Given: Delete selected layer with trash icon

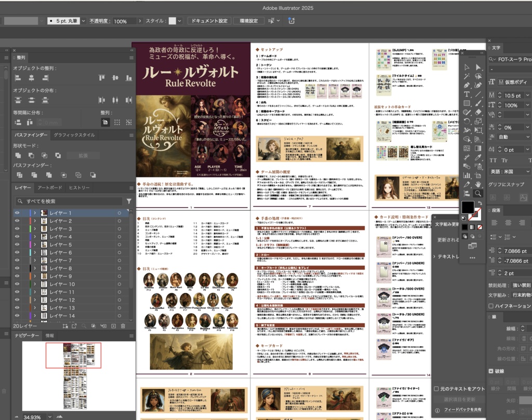Looking at the screenshot, I should (x=123, y=326).
